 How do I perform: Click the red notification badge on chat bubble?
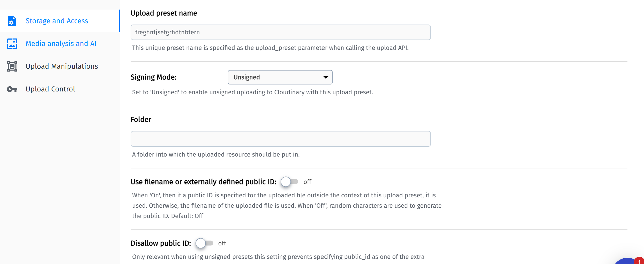pos(639,261)
